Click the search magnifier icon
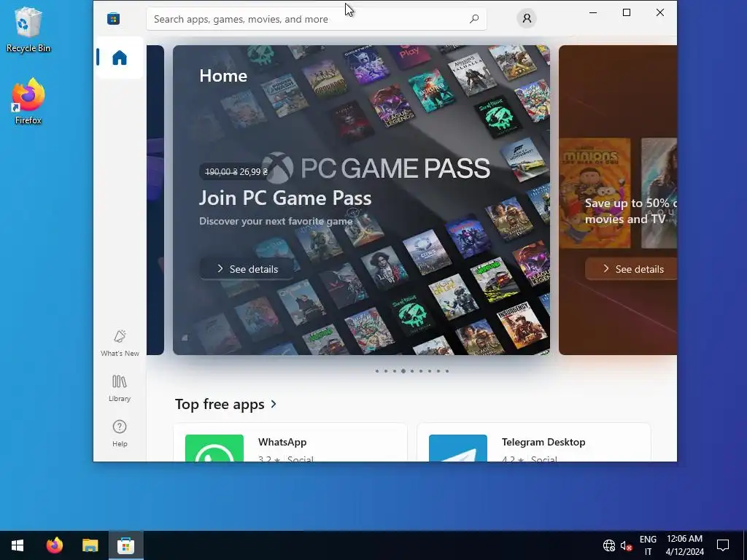The width and height of the screenshot is (747, 560). (474, 19)
